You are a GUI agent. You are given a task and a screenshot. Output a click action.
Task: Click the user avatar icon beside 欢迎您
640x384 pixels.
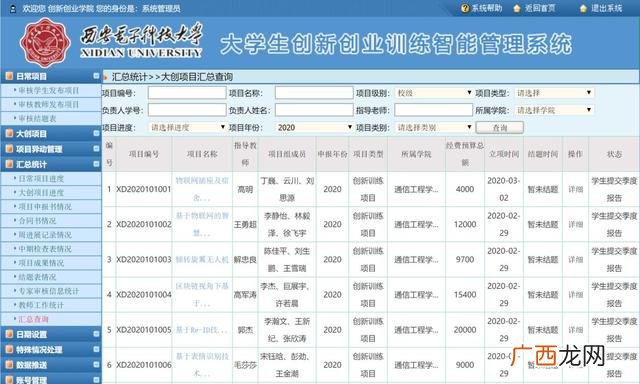13,9
